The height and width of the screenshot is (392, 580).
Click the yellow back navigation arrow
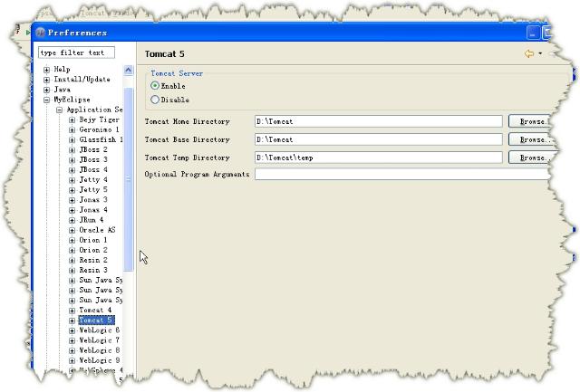click(529, 53)
